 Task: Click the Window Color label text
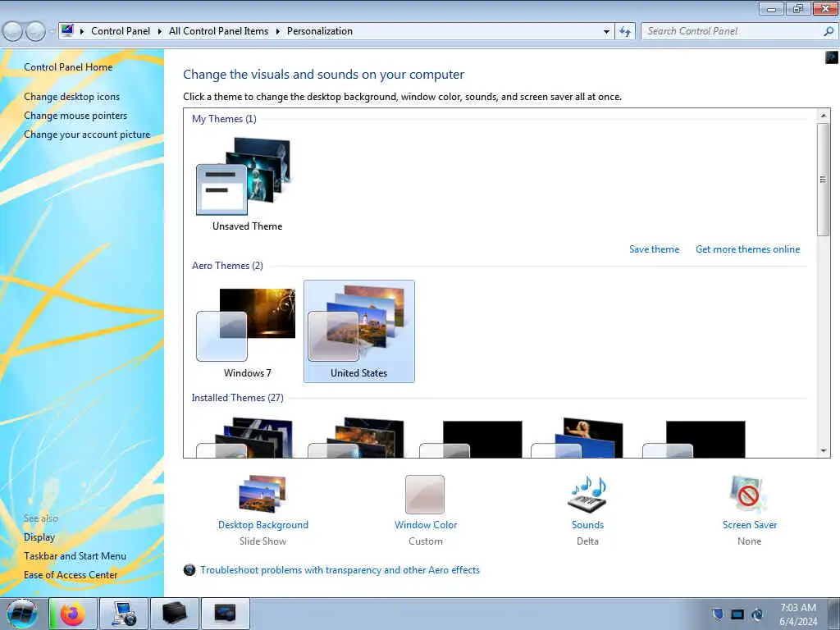click(x=426, y=525)
